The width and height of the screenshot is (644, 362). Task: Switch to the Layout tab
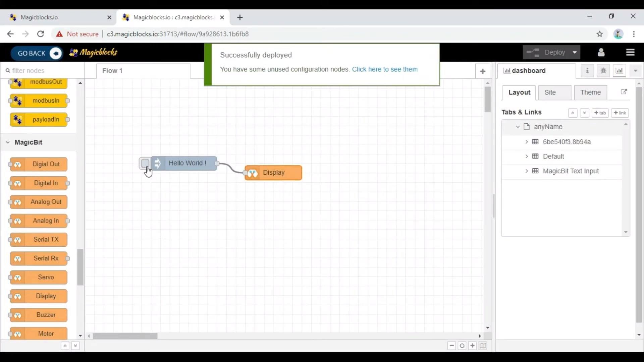pyautogui.click(x=519, y=93)
